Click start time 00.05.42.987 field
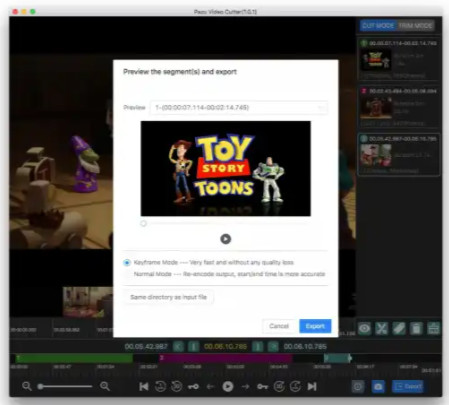The height and width of the screenshot is (405, 449). click(x=146, y=347)
